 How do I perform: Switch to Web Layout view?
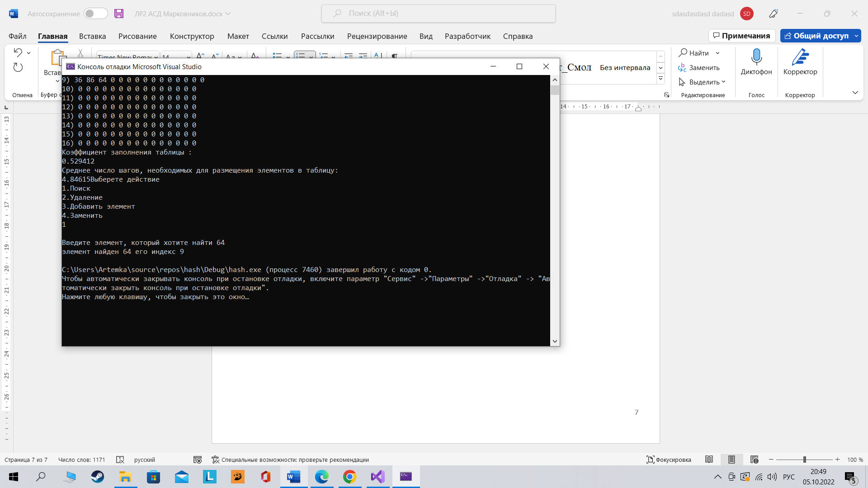click(754, 460)
